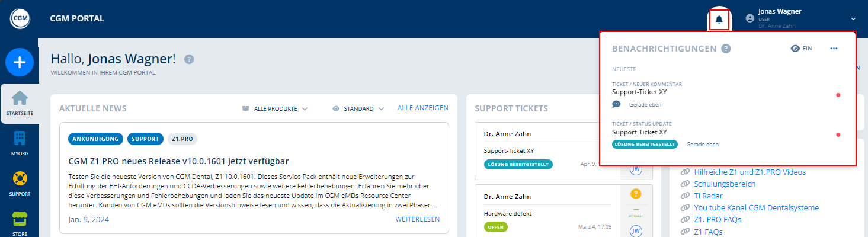Open the Hardware defekt ticket
This screenshot has width=868, height=237.
[x=507, y=213]
